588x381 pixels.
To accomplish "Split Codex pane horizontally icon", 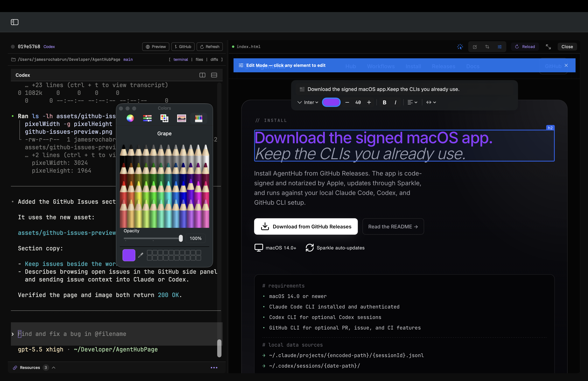I will (x=214, y=75).
